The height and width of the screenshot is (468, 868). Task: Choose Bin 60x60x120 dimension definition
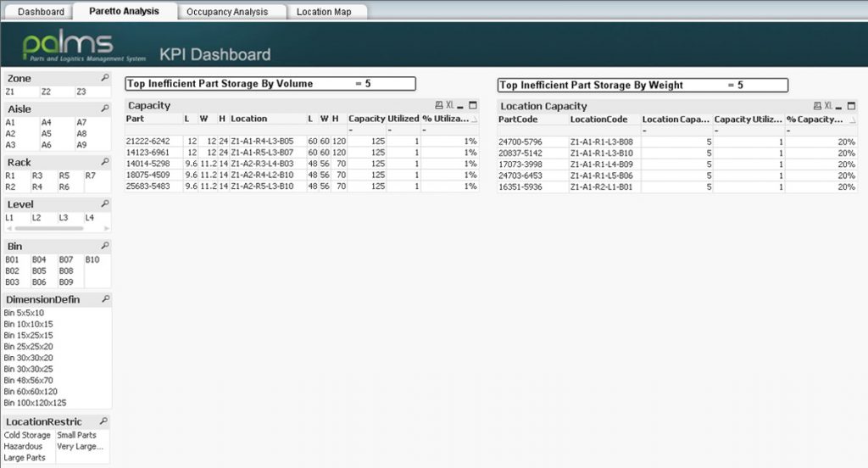pos(32,392)
